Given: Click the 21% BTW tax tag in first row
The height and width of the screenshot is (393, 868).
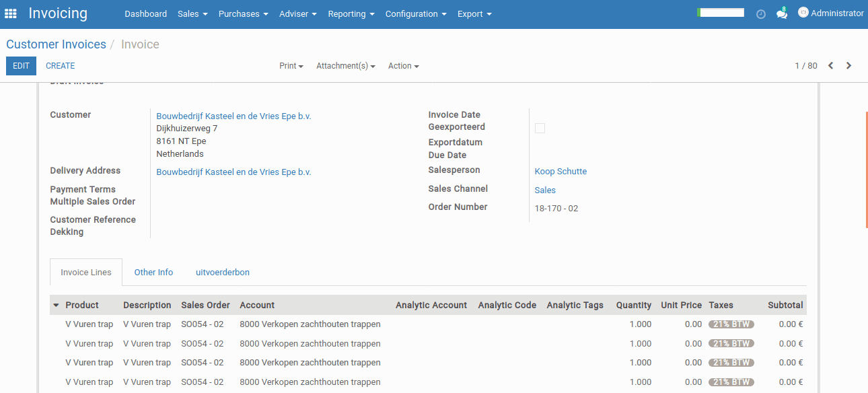Looking at the screenshot, I should click(x=731, y=324).
